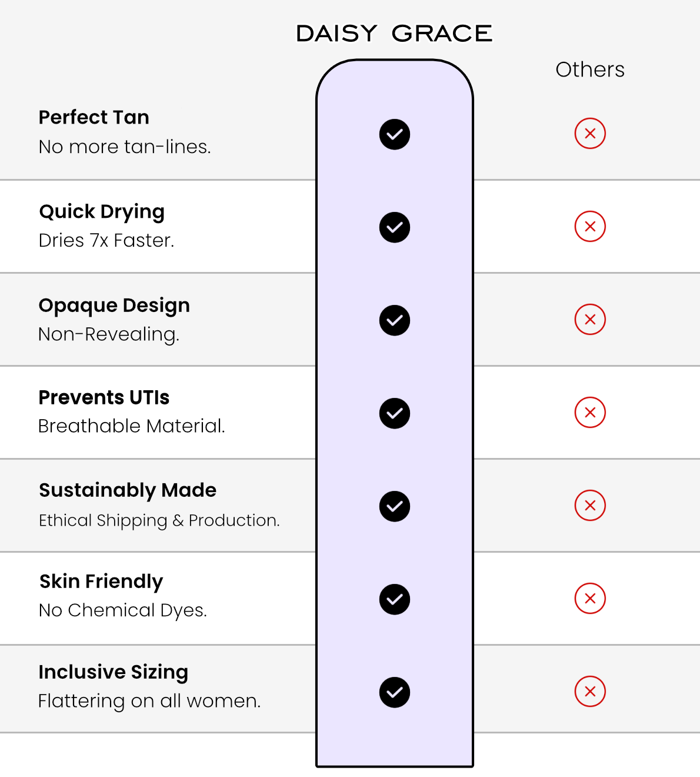
Task: Click the Ethical Shipping & Production text
Action: coord(159,520)
